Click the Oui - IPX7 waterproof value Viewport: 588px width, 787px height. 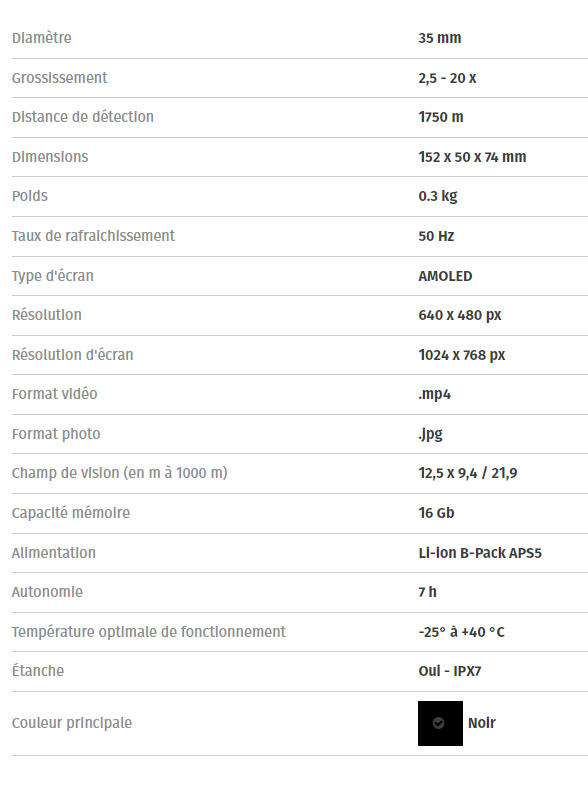(x=450, y=671)
